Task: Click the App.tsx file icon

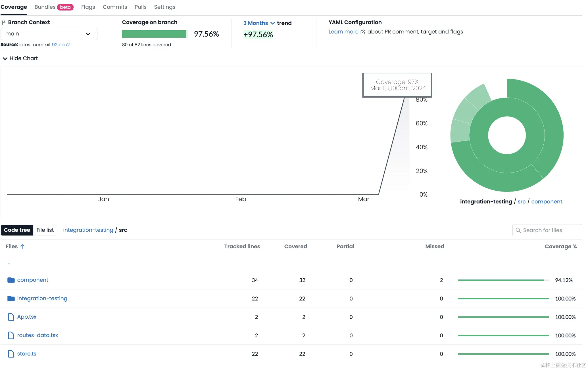Action: click(x=11, y=317)
